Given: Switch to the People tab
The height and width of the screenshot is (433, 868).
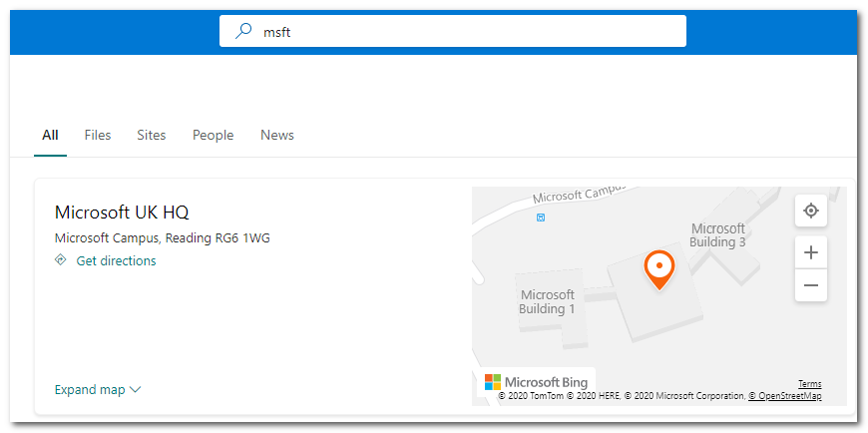Looking at the screenshot, I should tap(213, 135).
